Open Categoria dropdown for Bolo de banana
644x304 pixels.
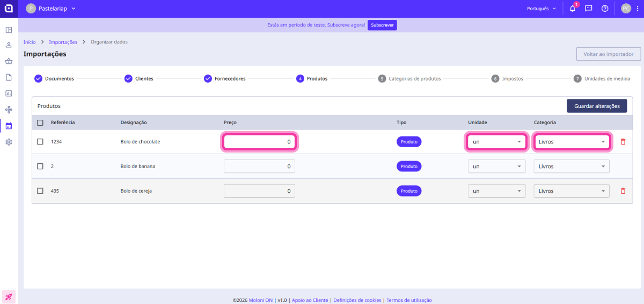tap(571, 167)
